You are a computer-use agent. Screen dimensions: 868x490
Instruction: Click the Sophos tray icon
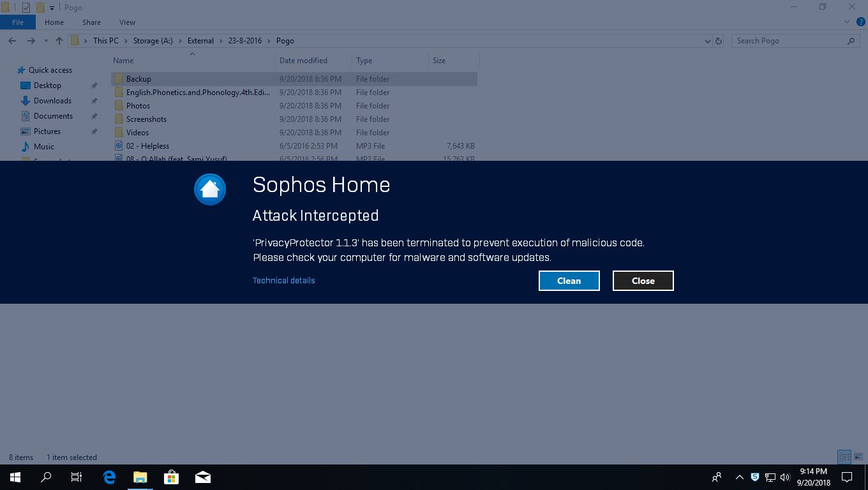[755, 477]
